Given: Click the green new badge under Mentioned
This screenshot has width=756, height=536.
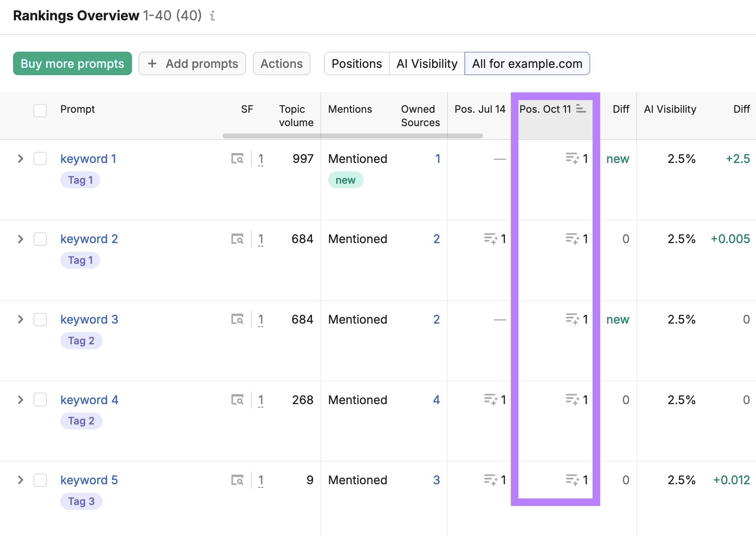Looking at the screenshot, I should 345,180.
